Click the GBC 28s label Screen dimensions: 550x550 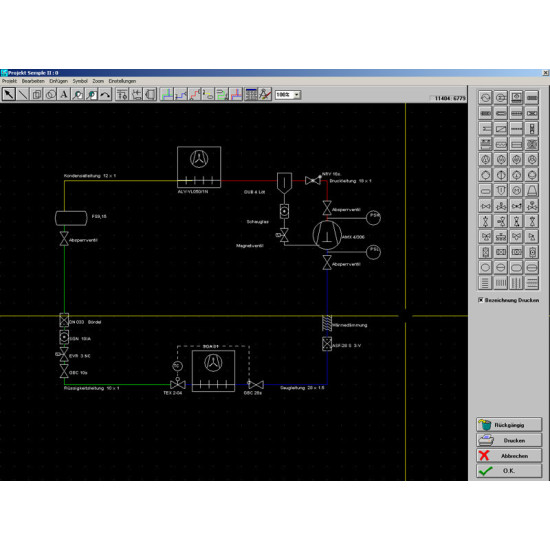253,393
